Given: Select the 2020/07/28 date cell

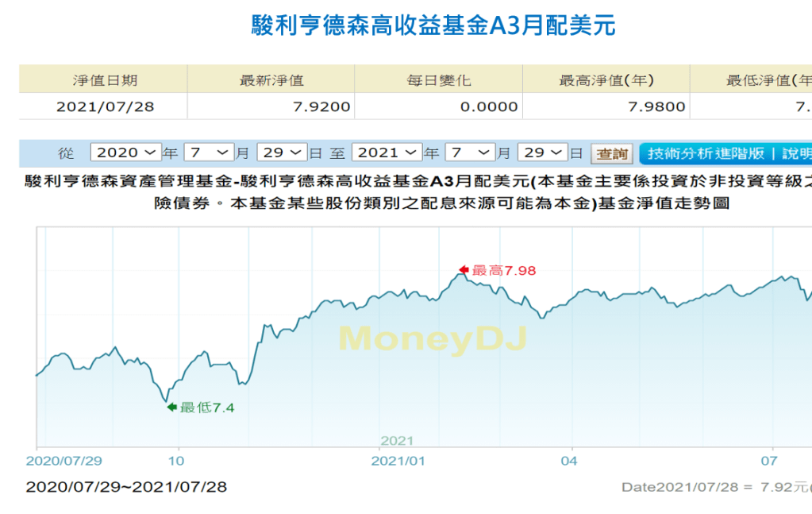Looking at the screenshot, I should pos(105,106).
